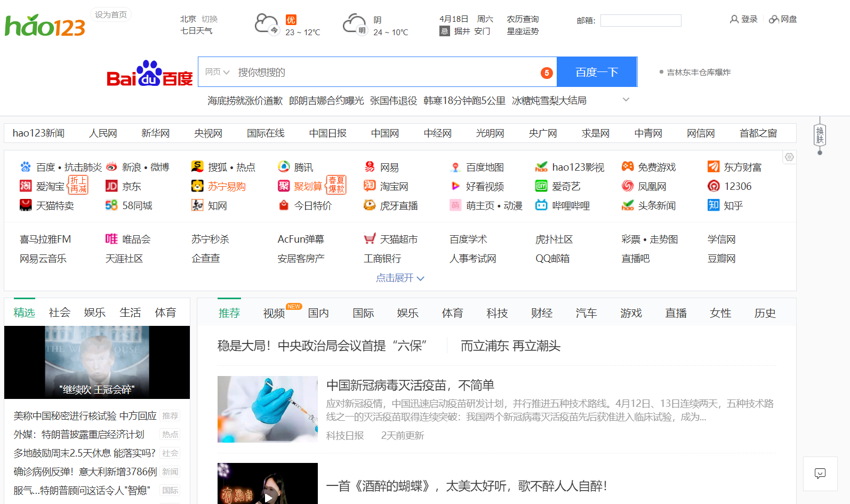Click the 百度一下 search button

click(x=597, y=72)
